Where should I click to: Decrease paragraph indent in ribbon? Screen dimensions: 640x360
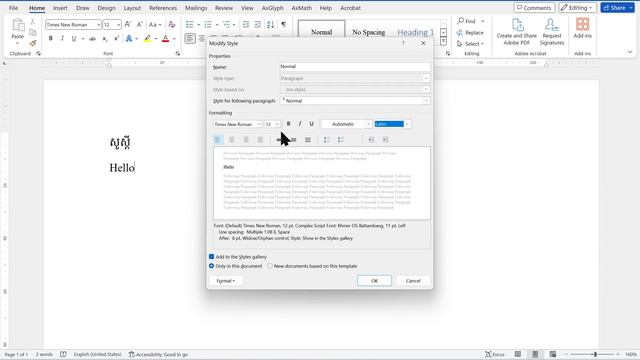(246, 24)
